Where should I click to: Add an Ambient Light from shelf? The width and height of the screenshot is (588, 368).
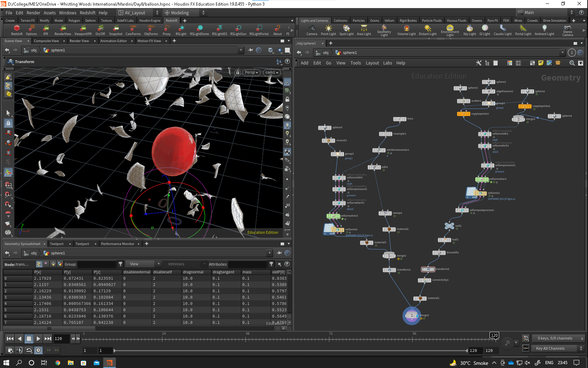544,30
